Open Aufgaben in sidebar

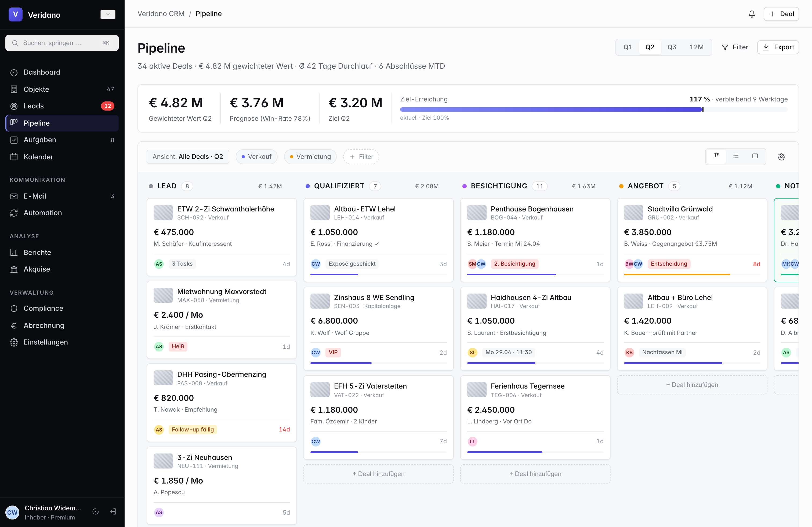pos(62,140)
